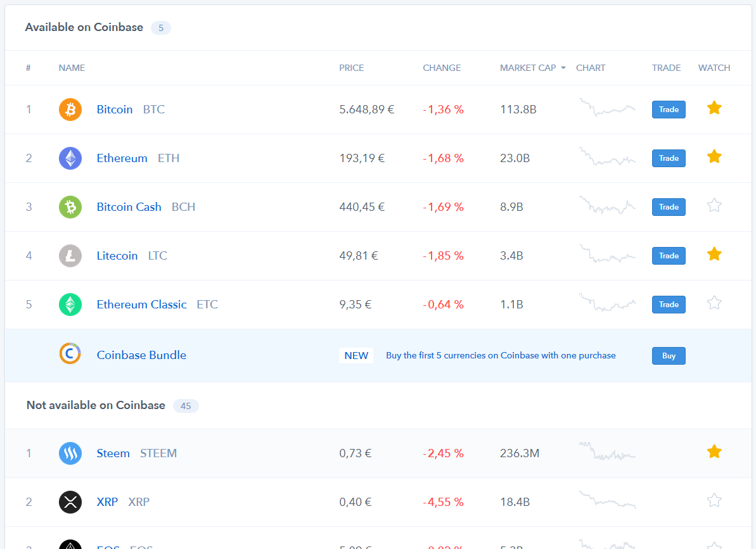Hit Trade in the Bitcoin Cash row
The width and height of the screenshot is (756, 549).
tap(669, 207)
